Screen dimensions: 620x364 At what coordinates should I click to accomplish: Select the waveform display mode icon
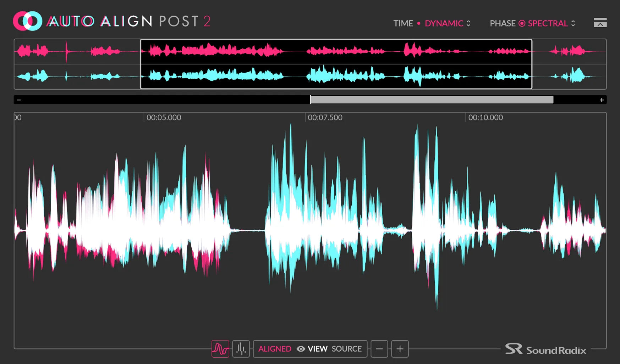click(220, 349)
